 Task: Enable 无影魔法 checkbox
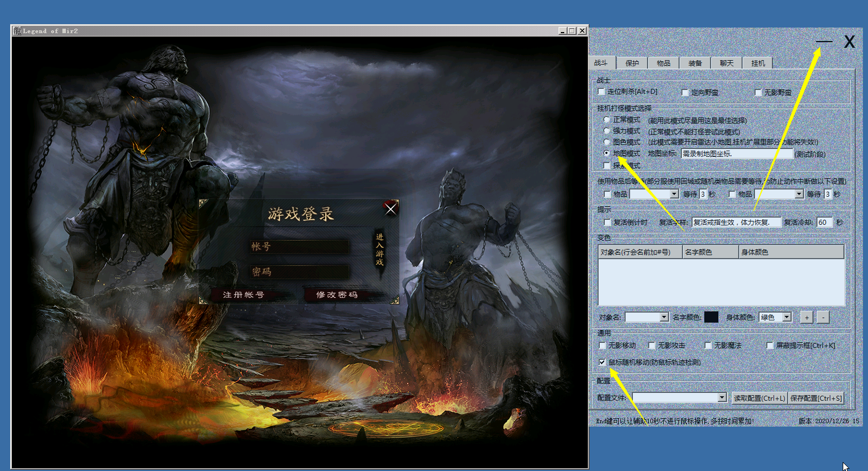coord(708,345)
